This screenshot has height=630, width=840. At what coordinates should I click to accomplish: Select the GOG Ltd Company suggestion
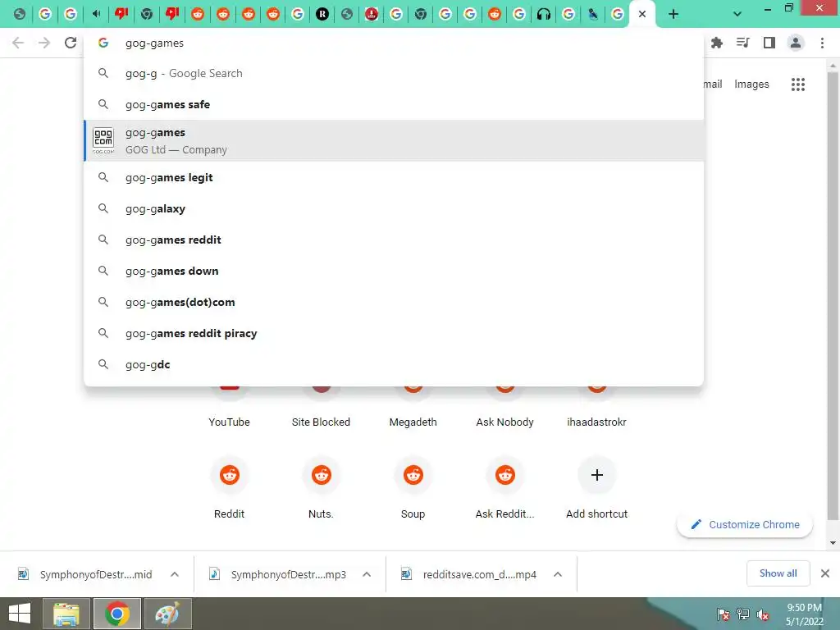pyautogui.click(x=393, y=141)
